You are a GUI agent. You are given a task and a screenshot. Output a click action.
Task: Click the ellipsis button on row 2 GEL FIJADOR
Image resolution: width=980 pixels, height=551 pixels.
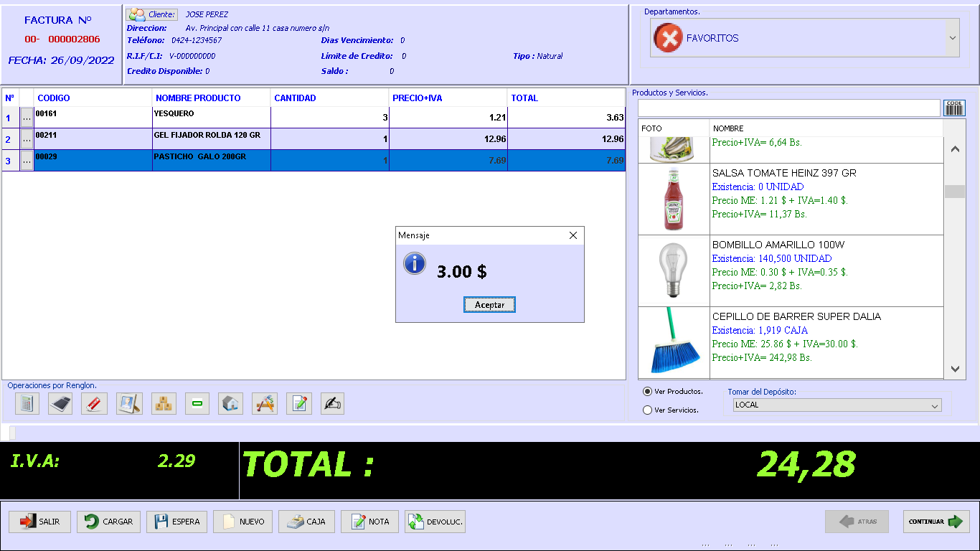coord(27,138)
